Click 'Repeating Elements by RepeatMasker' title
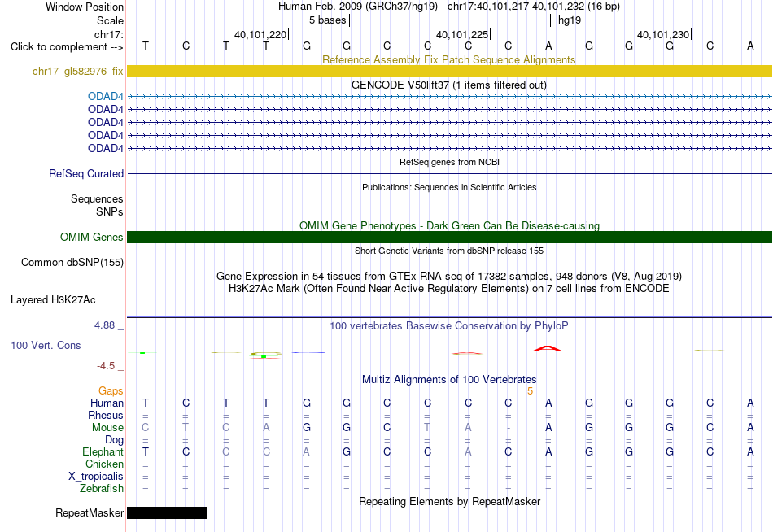This screenshot has width=773, height=532. click(450, 501)
